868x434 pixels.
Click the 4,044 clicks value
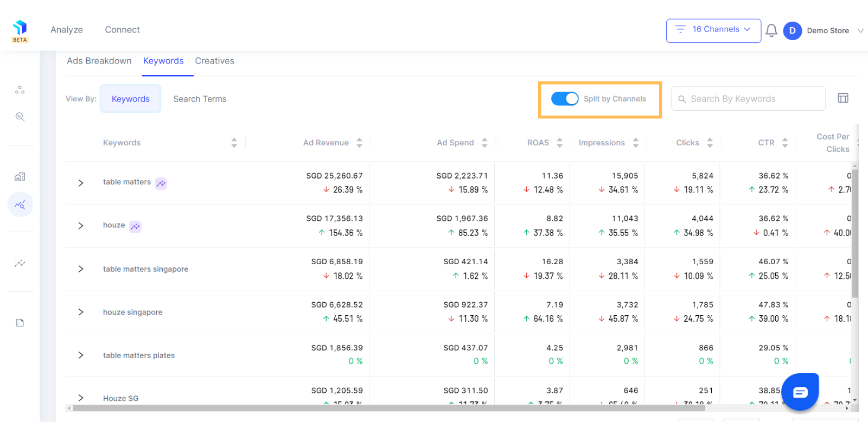703,219
